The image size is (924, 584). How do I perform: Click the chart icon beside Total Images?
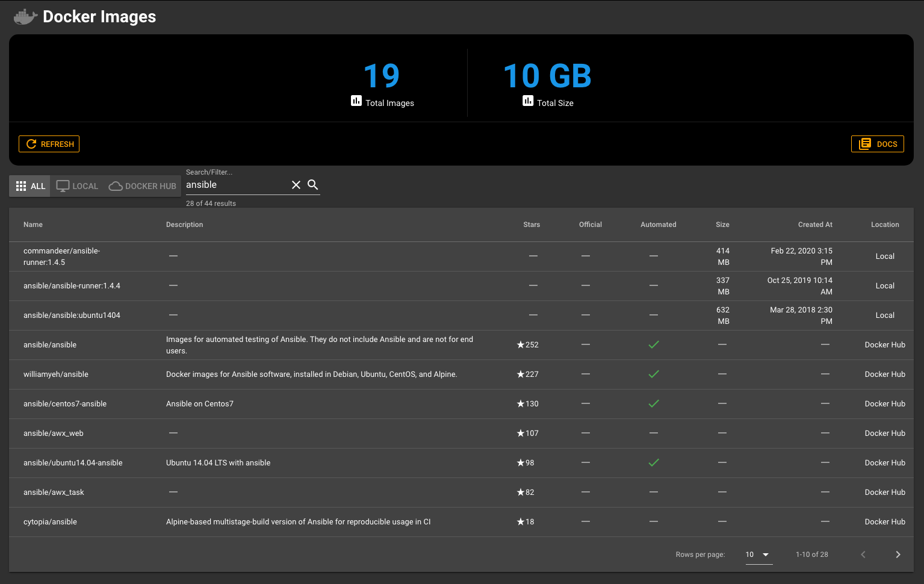click(x=356, y=101)
